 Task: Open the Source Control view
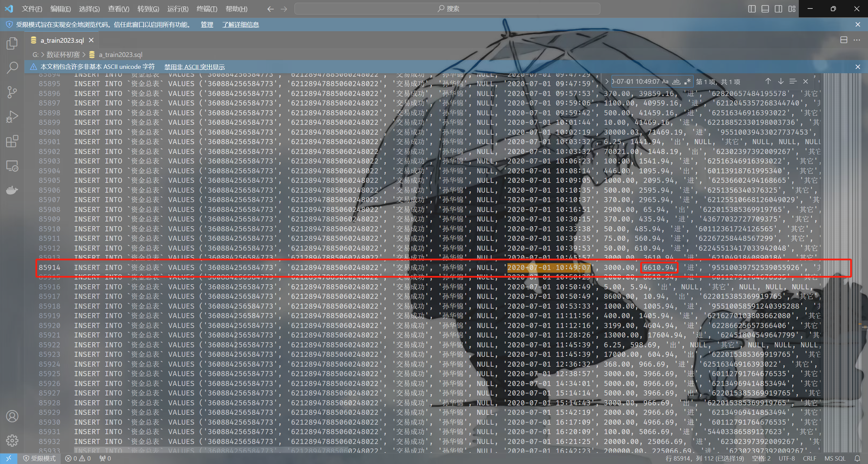(12, 92)
